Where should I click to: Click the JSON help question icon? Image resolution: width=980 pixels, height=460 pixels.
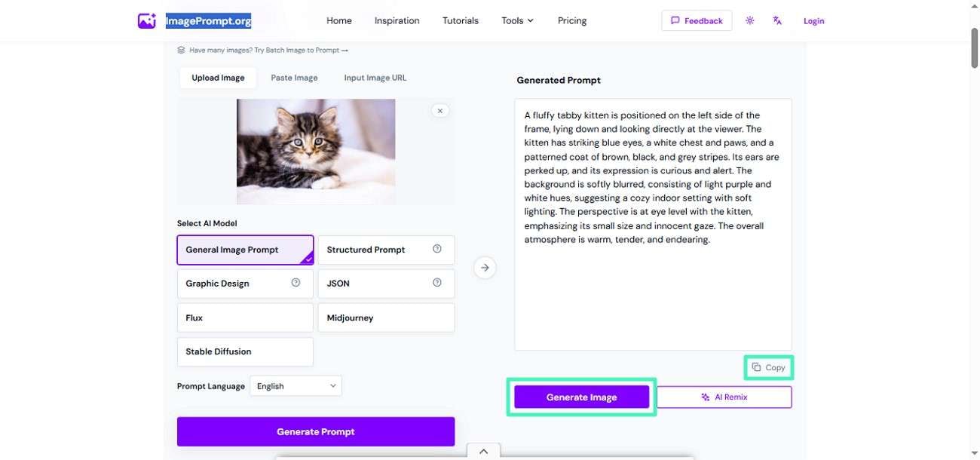click(x=437, y=283)
